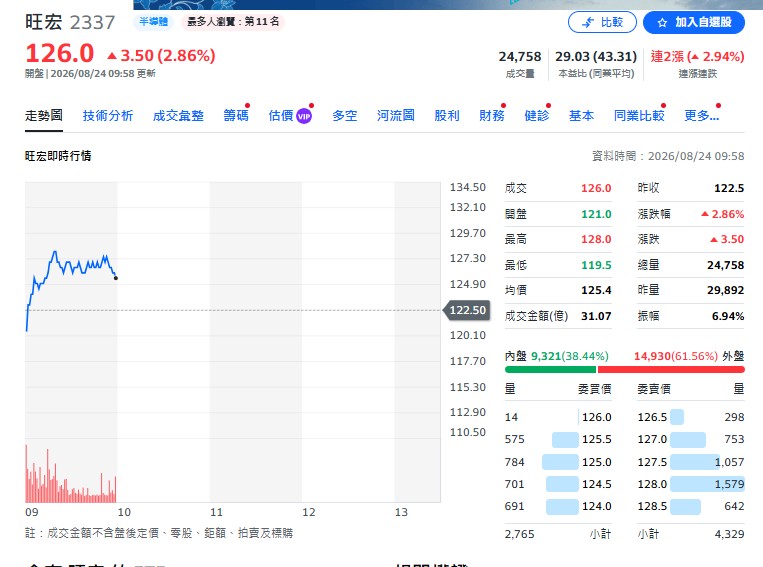Click the 128.0 ask price row
This screenshot has height=567, width=763.
click(691, 484)
